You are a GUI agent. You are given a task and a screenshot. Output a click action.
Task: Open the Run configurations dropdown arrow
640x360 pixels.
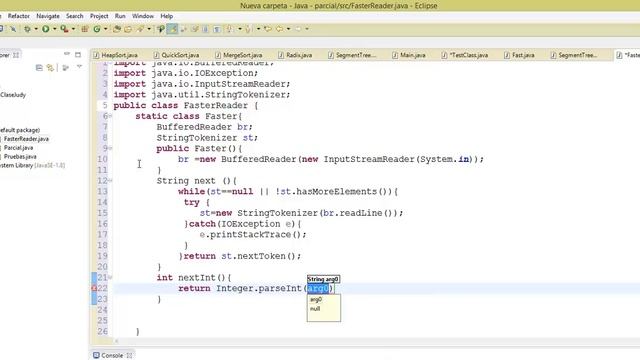54,29
